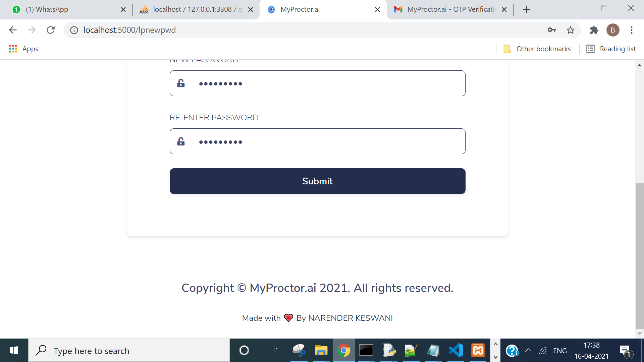The height and width of the screenshot is (362, 644).
Task: Open File Explorer from taskbar
Action: [321, 351]
